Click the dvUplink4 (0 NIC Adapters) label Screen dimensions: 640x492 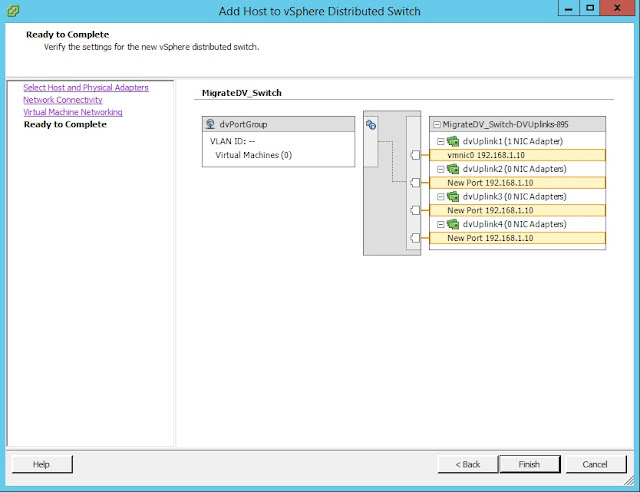pos(514,224)
